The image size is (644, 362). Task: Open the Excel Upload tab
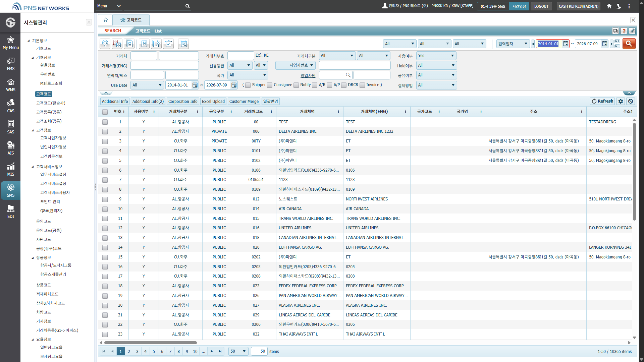click(x=213, y=101)
